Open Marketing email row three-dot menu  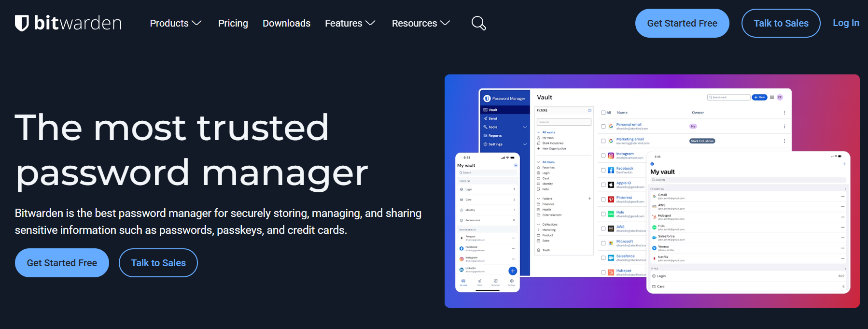[784, 141]
